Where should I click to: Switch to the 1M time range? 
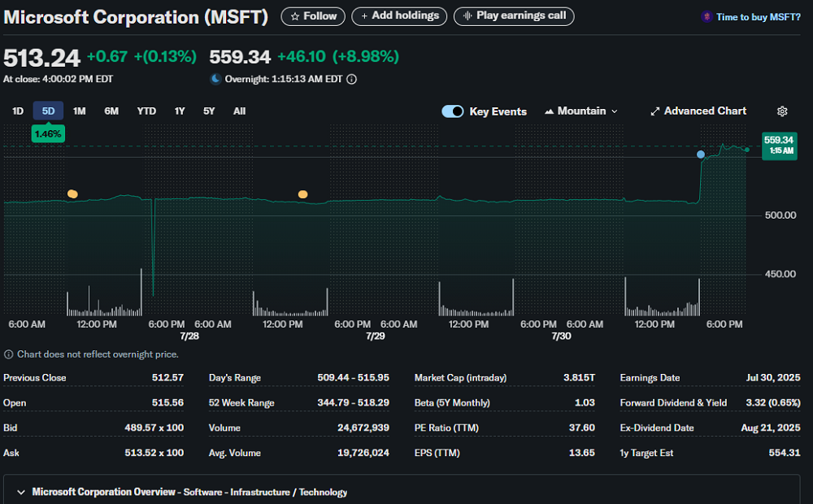[x=79, y=111]
